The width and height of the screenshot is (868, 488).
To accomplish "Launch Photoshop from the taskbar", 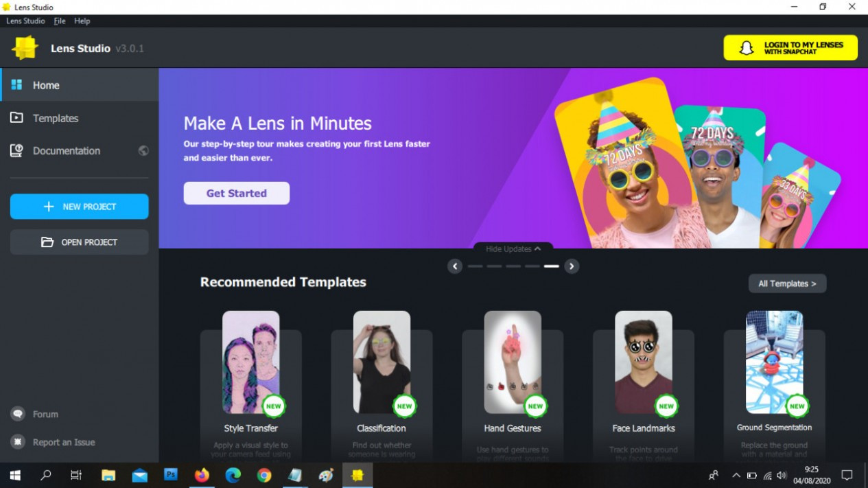I will click(x=171, y=475).
